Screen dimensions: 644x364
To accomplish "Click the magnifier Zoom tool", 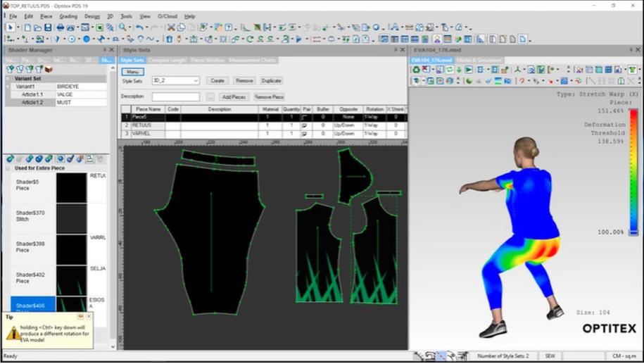I will (x=122, y=27).
